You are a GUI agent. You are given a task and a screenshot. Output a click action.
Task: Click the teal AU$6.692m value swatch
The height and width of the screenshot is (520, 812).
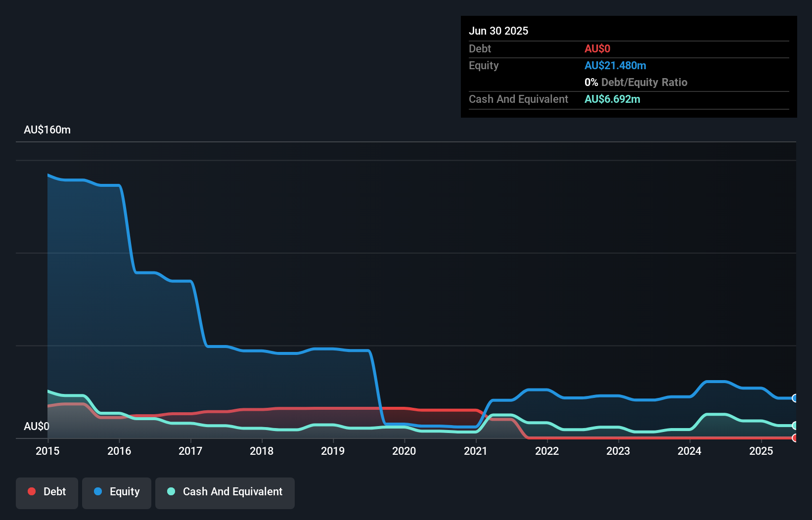pos(613,99)
